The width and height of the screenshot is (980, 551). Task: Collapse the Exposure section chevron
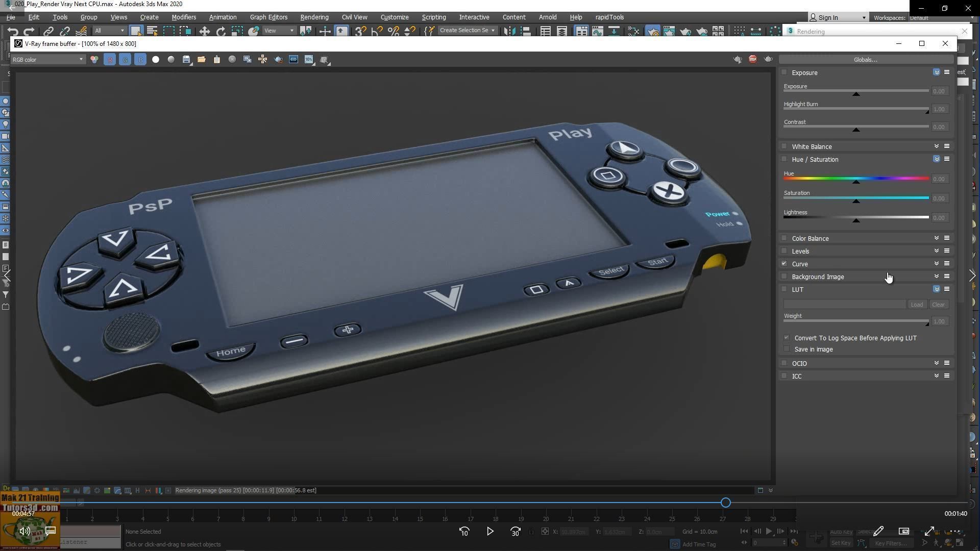pos(937,72)
